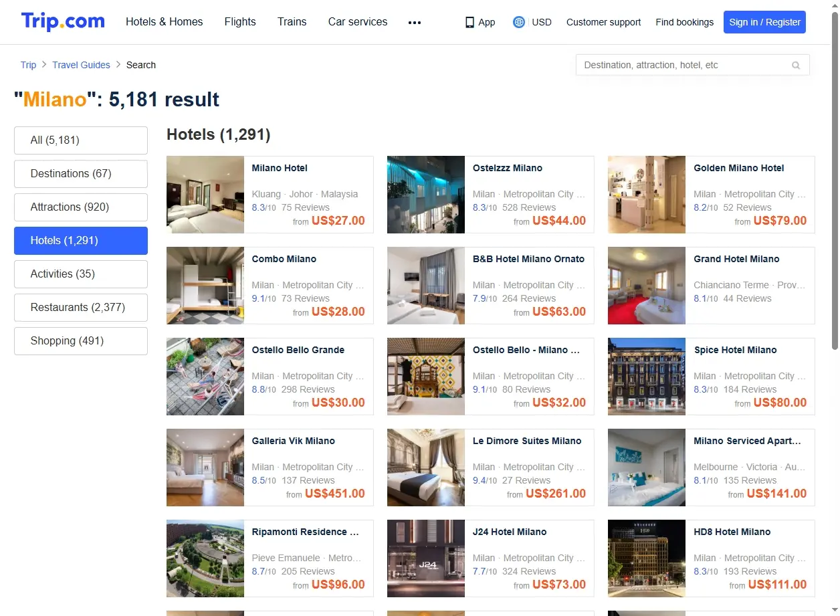Select Destinations (67) filter tab
This screenshot has width=840, height=616.
[x=81, y=174]
